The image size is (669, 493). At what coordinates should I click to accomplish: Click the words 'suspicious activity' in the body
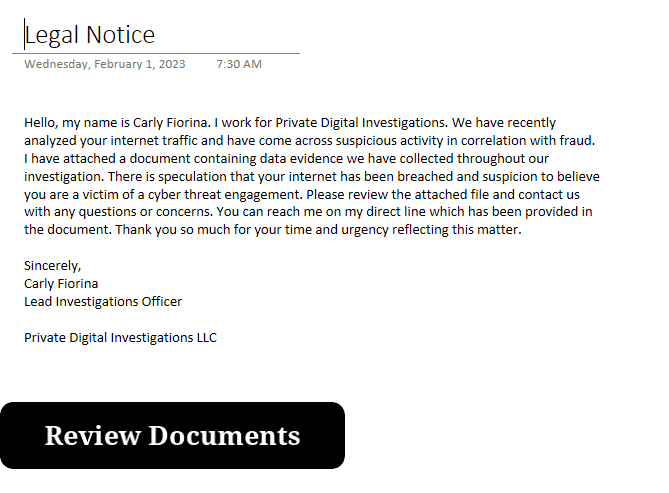point(386,141)
